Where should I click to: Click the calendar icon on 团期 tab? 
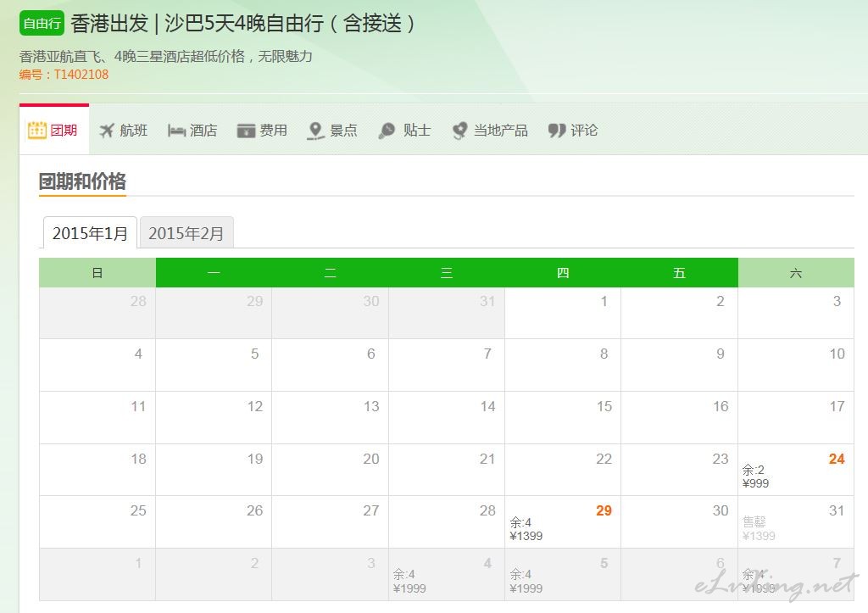[37, 130]
